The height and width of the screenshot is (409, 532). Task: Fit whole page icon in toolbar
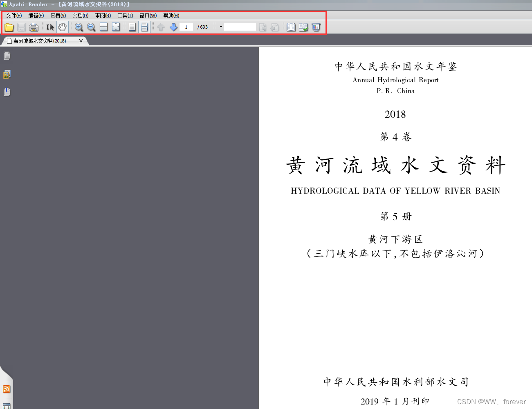point(116,27)
